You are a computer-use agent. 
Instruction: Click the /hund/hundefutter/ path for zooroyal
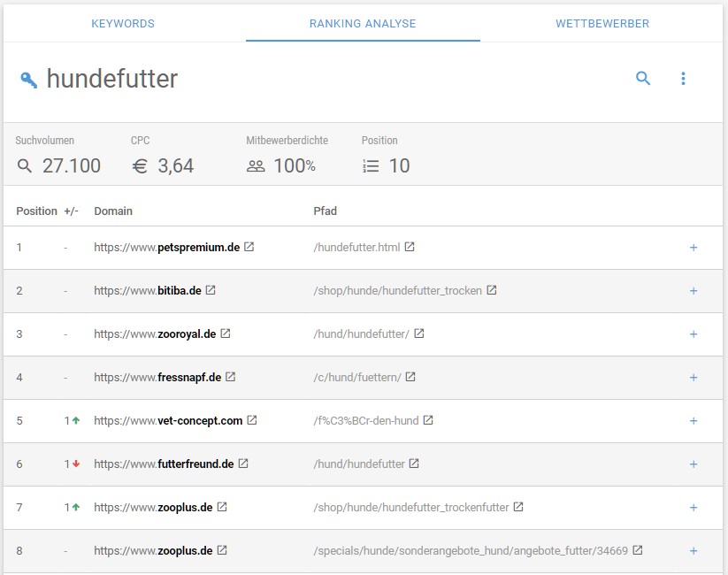(x=361, y=334)
